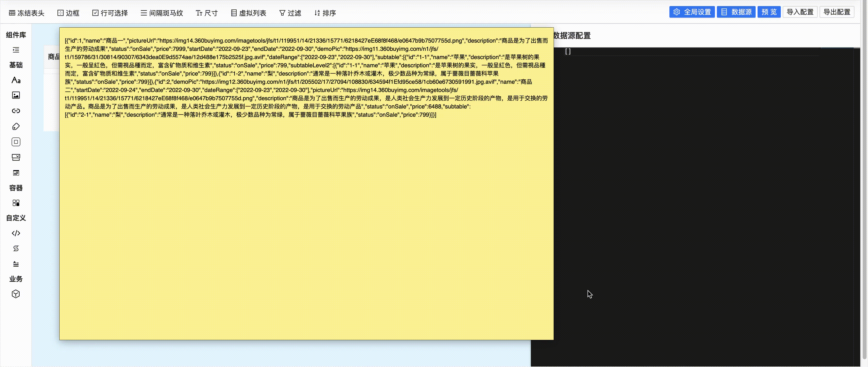Select the date calendar component icon
Viewport: 868px width, 367px height.
(16, 173)
